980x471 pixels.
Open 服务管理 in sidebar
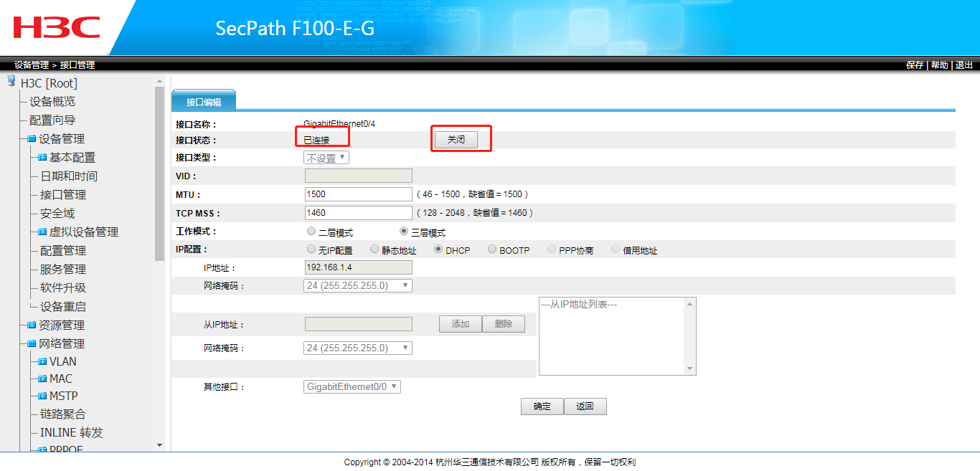[x=63, y=270]
